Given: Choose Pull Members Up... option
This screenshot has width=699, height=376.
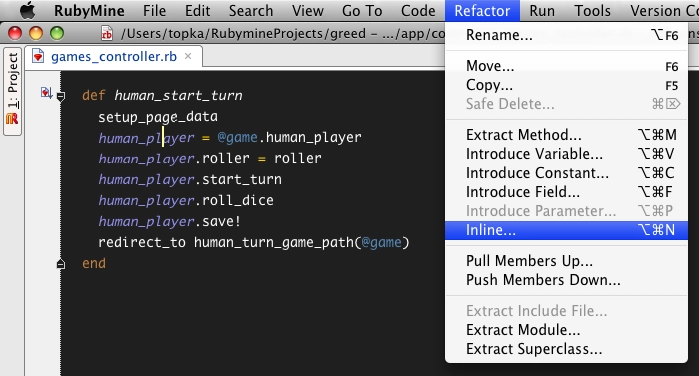Looking at the screenshot, I should [566, 260].
